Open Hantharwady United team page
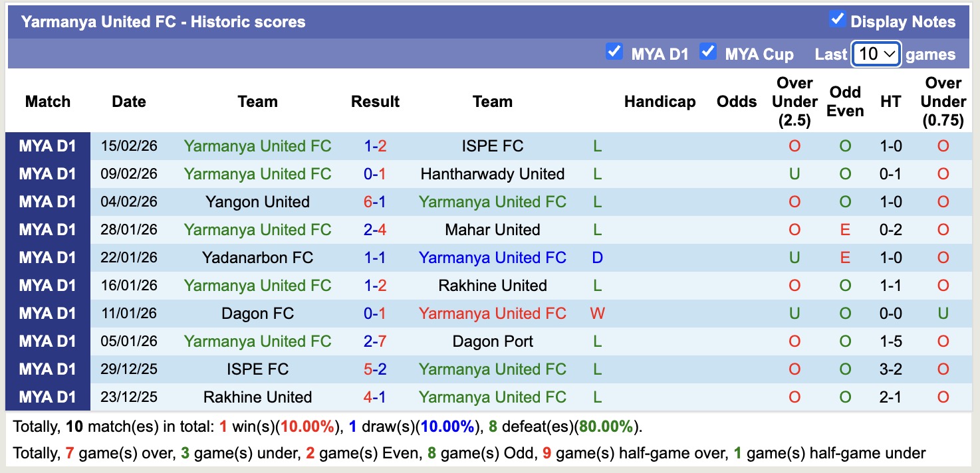Screen dimensions: 980x473 click(492, 173)
